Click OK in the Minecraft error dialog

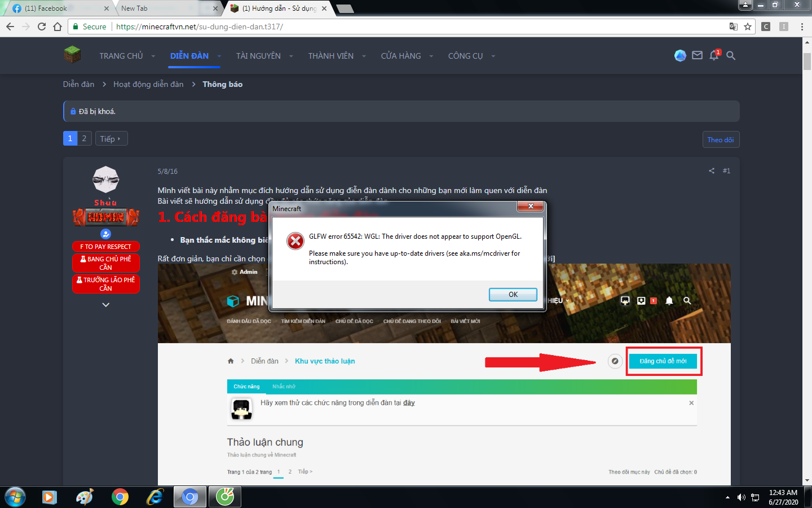pyautogui.click(x=513, y=294)
